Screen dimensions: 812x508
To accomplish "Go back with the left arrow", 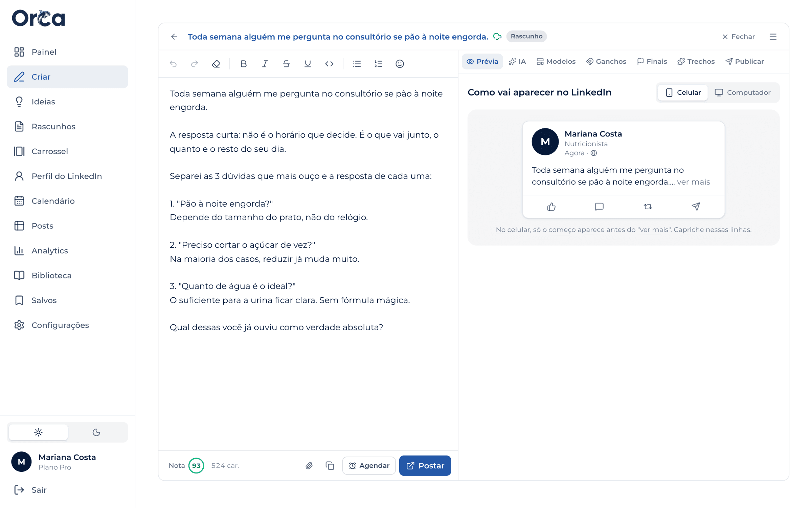I will point(174,37).
